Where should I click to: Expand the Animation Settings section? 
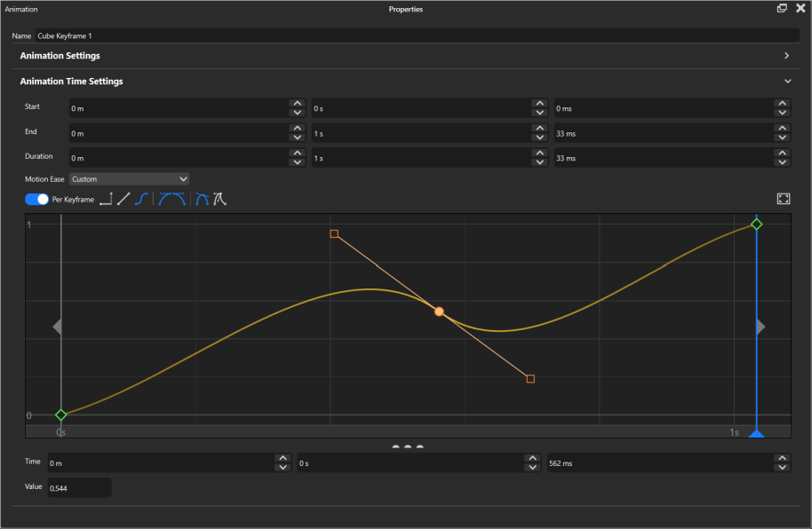click(x=786, y=56)
